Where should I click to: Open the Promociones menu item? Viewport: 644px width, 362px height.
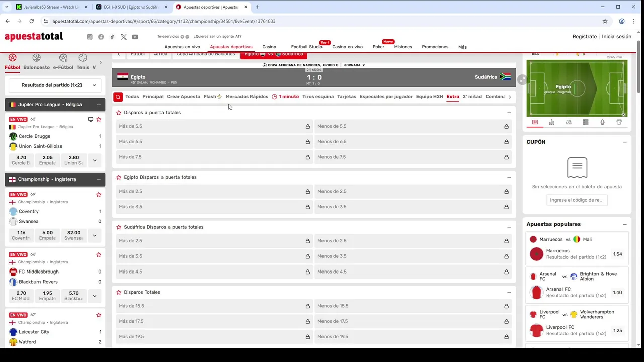pyautogui.click(x=435, y=47)
